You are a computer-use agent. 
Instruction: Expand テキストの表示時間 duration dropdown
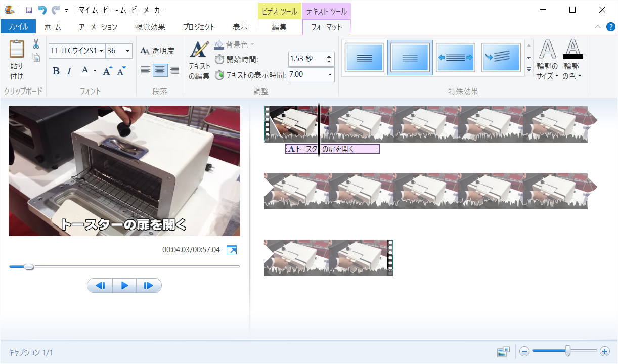coord(330,75)
